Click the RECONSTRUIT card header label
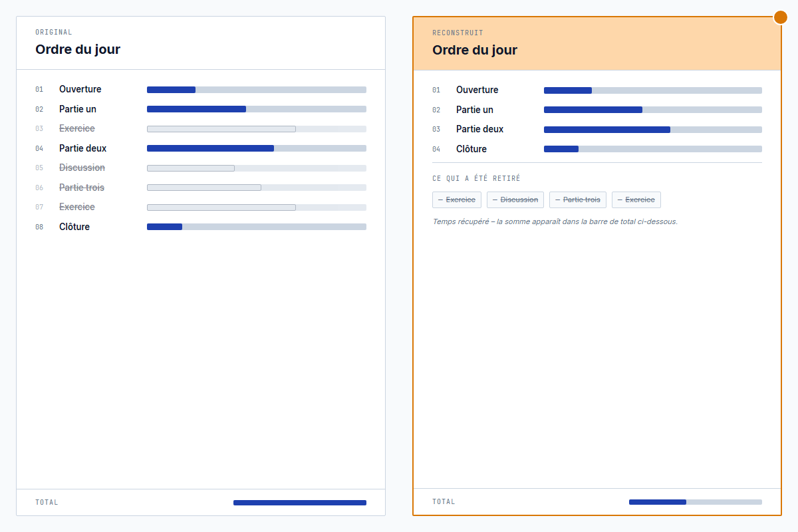Screen dimensions: 798x532 click(x=458, y=33)
